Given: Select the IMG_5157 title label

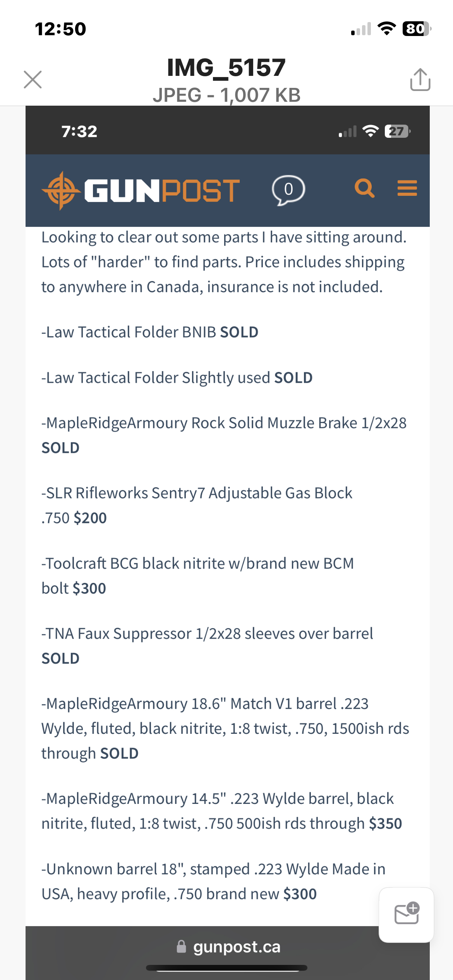Looking at the screenshot, I should (226, 67).
